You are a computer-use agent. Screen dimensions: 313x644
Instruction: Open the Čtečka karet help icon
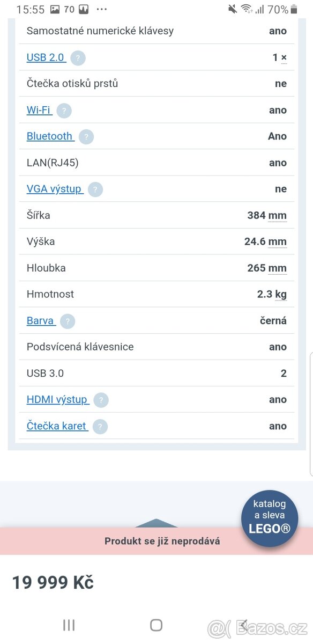click(99, 426)
